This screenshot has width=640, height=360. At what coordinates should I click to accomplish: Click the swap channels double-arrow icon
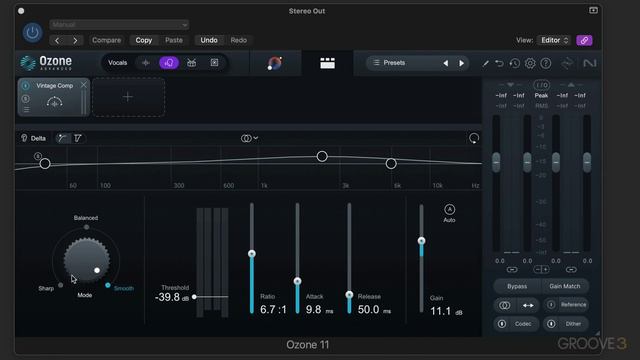(528, 305)
